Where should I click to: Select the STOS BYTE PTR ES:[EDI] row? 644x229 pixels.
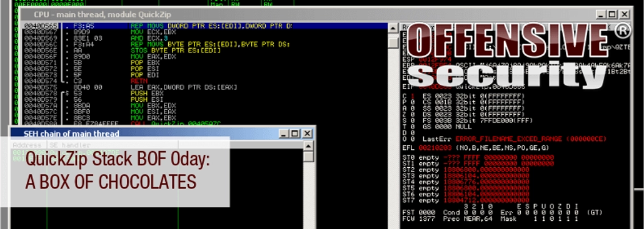tap(204, 51)
